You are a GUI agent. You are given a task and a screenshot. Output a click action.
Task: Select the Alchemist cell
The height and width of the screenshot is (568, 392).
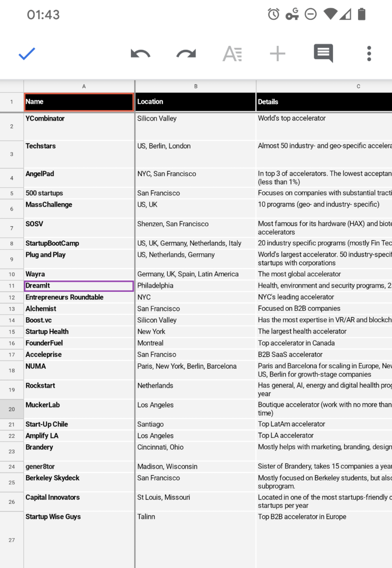(79, 309)
